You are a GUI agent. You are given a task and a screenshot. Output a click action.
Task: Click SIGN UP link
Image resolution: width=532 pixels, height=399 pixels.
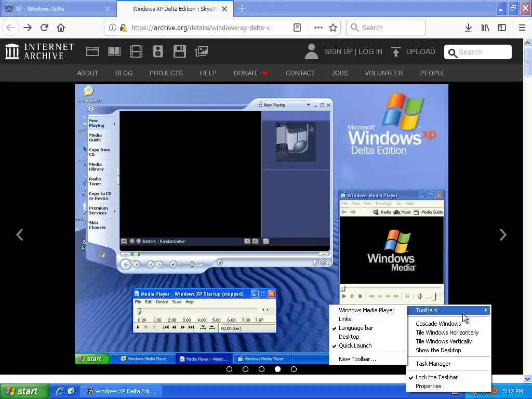tap(339, 51)
